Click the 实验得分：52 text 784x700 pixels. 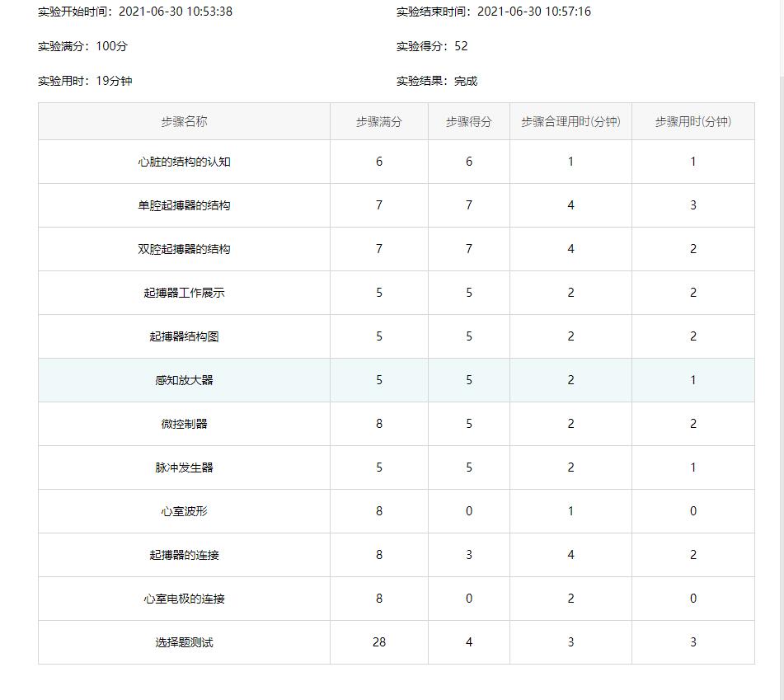coord(432,46)
